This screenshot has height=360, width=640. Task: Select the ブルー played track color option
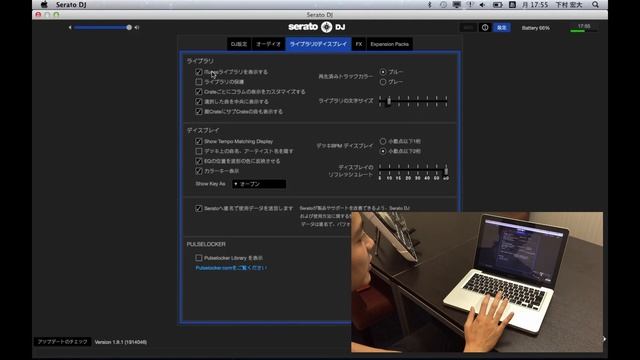(x=383, y=72)
